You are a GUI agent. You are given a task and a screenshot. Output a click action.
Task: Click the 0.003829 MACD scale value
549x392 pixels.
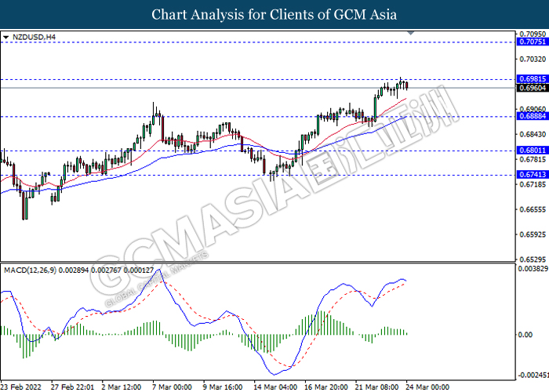533,269
